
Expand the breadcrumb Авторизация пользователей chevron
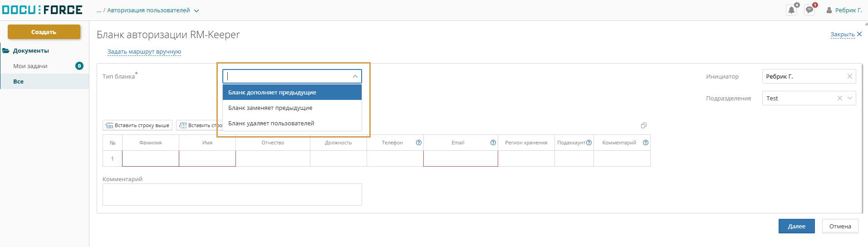[x=196, y=11]
